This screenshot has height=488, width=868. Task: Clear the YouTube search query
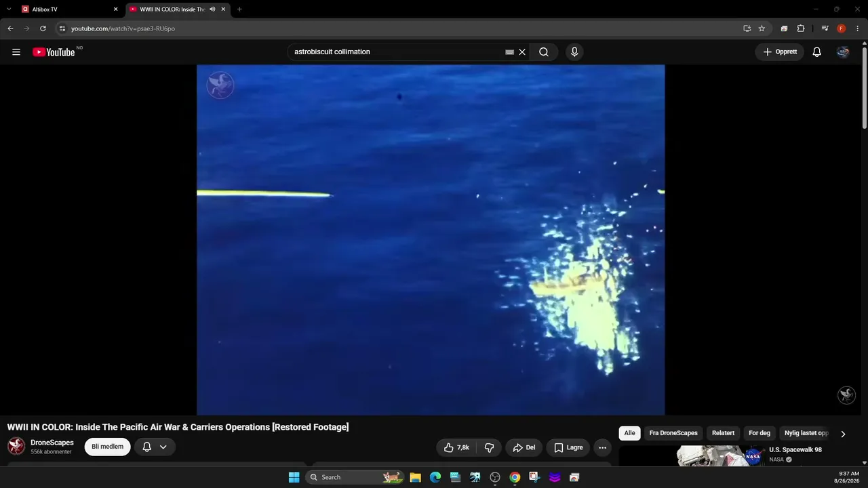coord(522,52)
